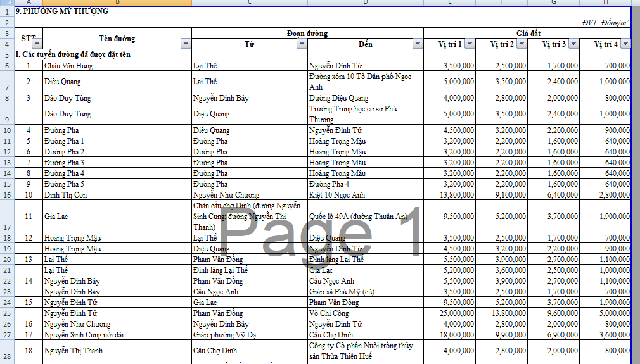Select the cell 'Võ Chí Công'
Screen dimensions: 640x364
pos(365,313)
